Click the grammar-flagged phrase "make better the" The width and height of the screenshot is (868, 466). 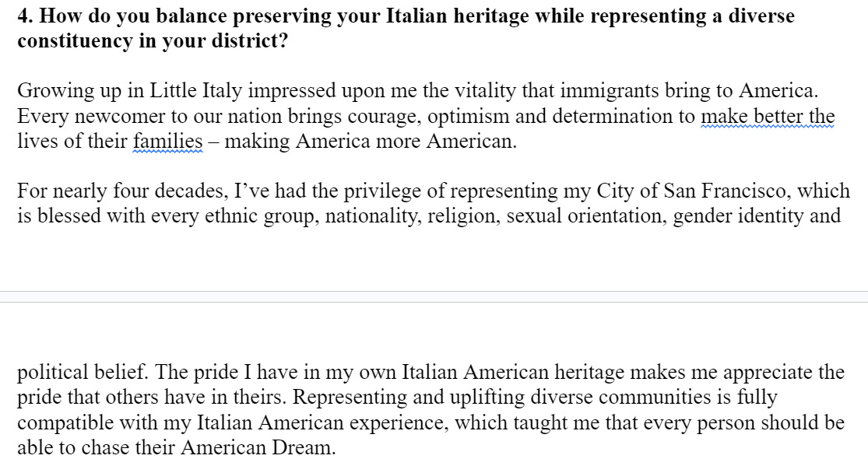tap(768, 116)
